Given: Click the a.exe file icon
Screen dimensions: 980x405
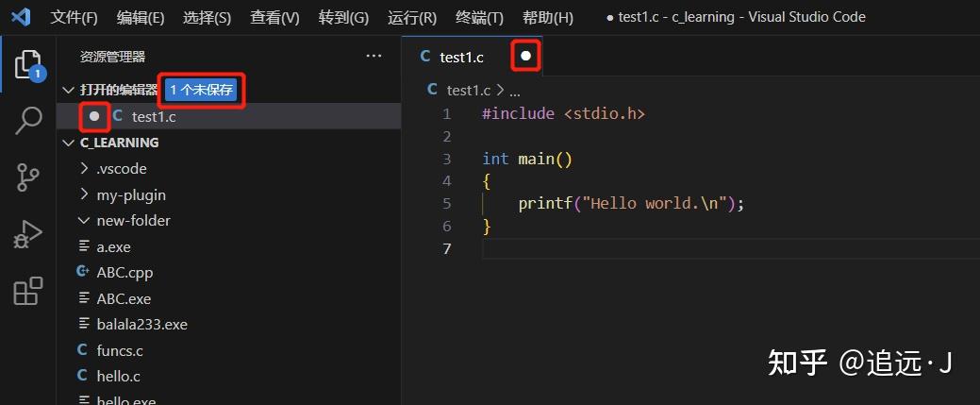Looking at the screenshot, I should [x=83, y=246].
